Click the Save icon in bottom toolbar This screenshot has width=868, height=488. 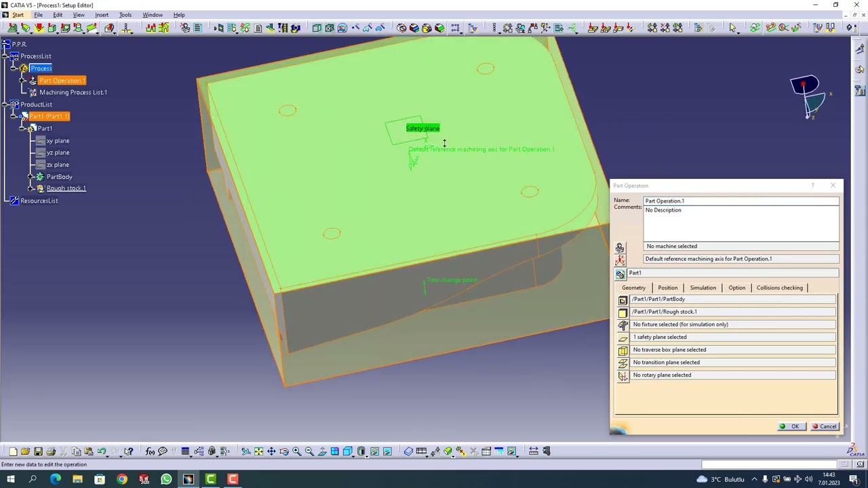[38, 451]
